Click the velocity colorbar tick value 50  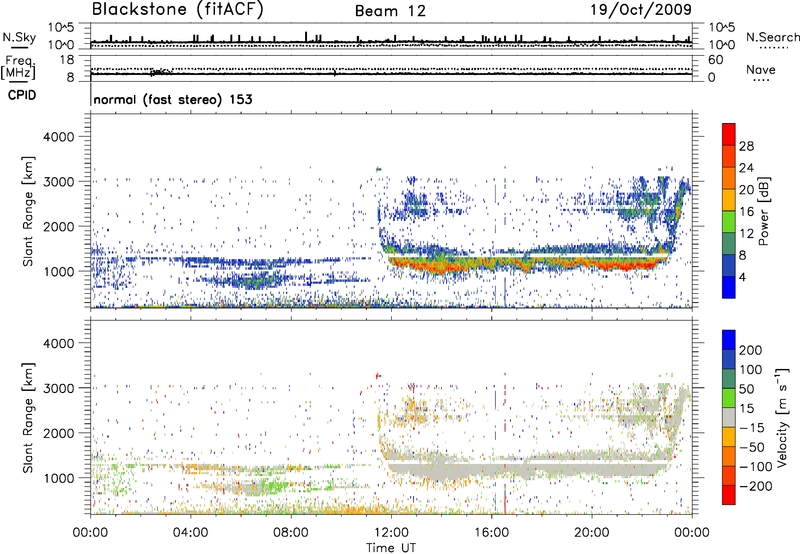tap(746, 389)
